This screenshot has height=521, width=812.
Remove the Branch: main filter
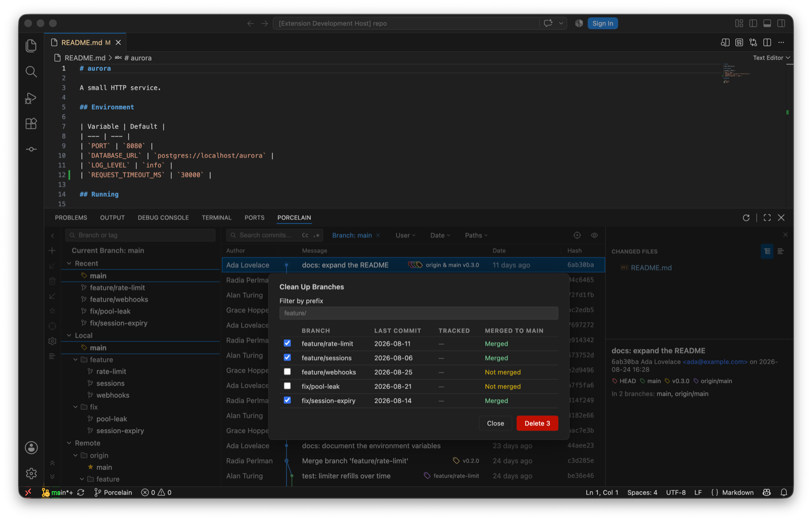378,235
